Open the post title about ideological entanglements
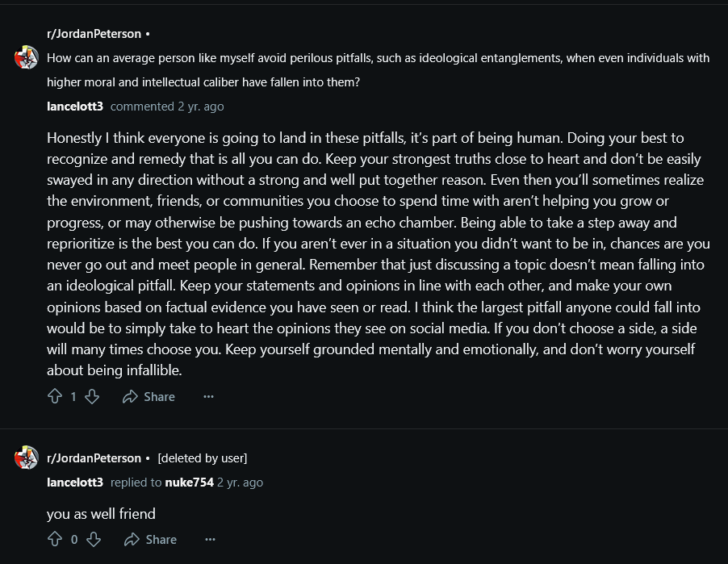 click(378, 70)
